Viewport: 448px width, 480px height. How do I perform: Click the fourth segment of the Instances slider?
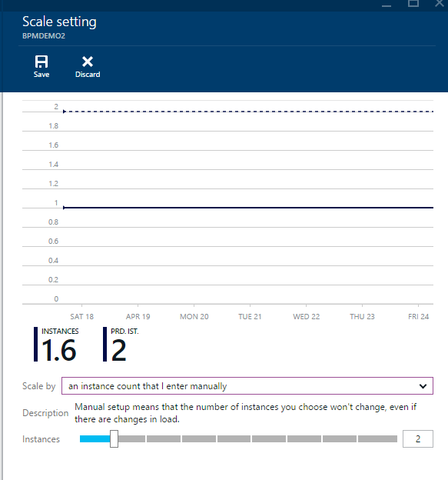coord(199,439)
